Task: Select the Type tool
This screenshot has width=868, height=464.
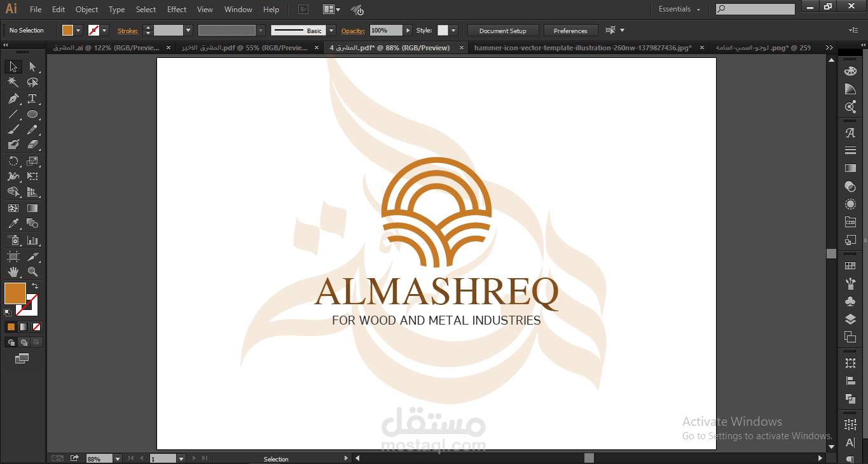Action: click(32, 99)
